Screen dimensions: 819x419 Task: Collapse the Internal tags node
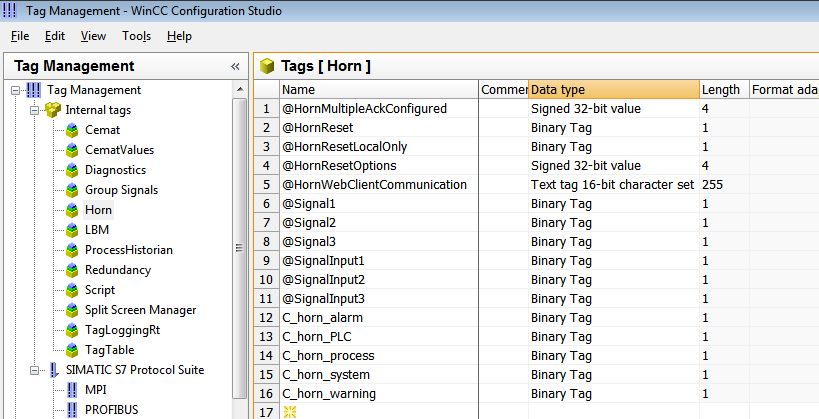pyautogui.click(x=34, y=110)
